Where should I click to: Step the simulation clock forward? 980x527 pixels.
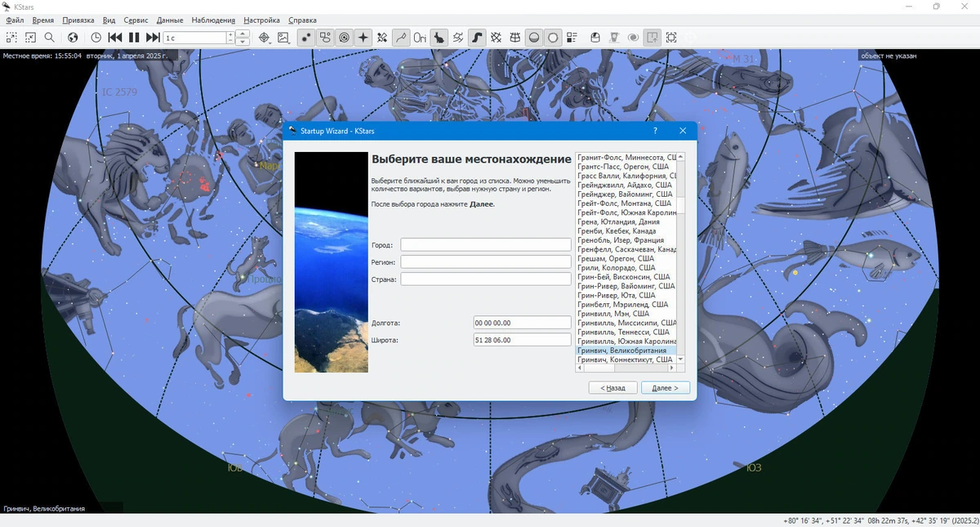(x=153, y=38)
